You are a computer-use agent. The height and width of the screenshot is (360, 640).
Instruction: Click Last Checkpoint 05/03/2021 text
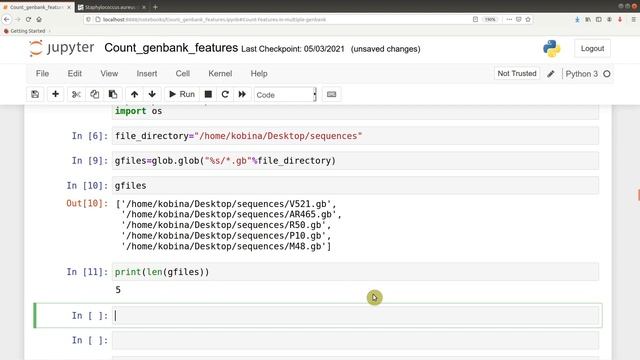tap(293, 49)
